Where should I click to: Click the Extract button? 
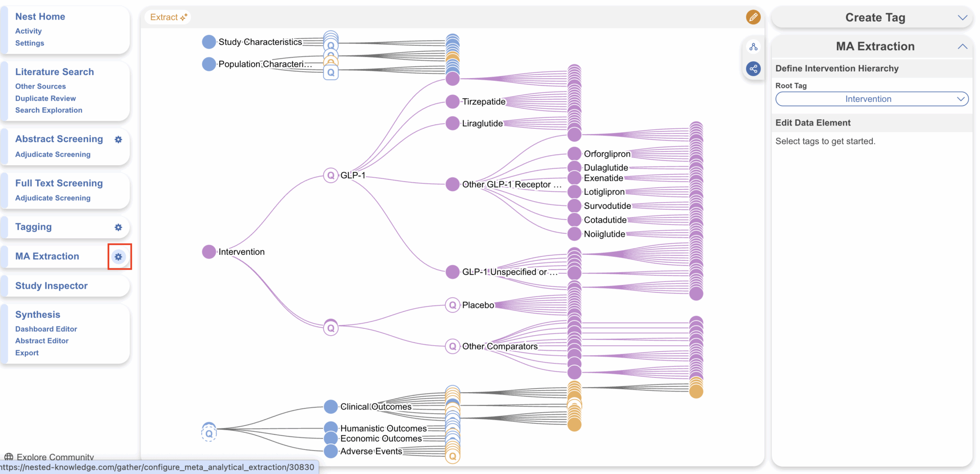167,17
